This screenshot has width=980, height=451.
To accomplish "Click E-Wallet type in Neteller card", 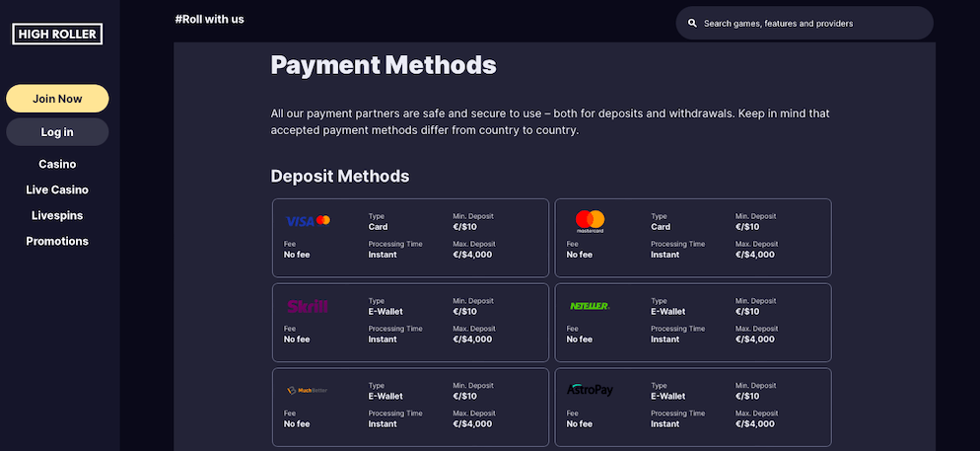I will (668, 312).
